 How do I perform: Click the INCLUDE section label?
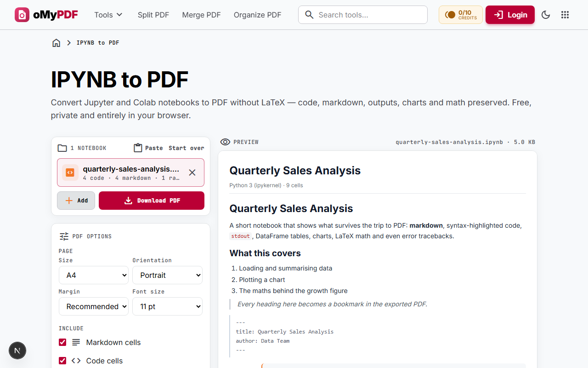pos(71,328)
